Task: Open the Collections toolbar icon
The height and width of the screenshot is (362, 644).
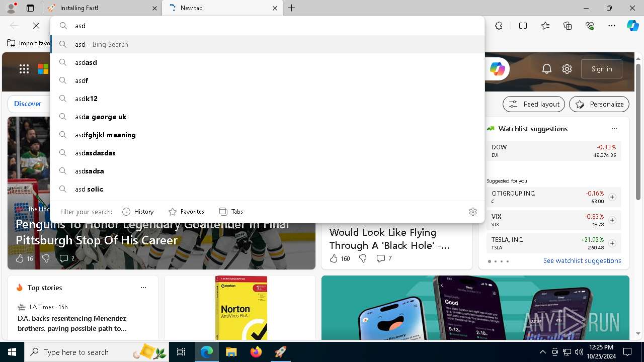Action: (x=568, y=26)
